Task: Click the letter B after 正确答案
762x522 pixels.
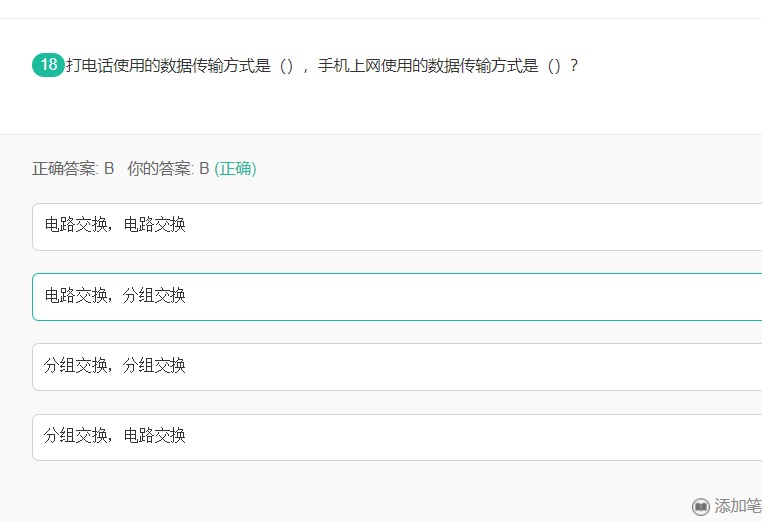Action: pos(109,169)
